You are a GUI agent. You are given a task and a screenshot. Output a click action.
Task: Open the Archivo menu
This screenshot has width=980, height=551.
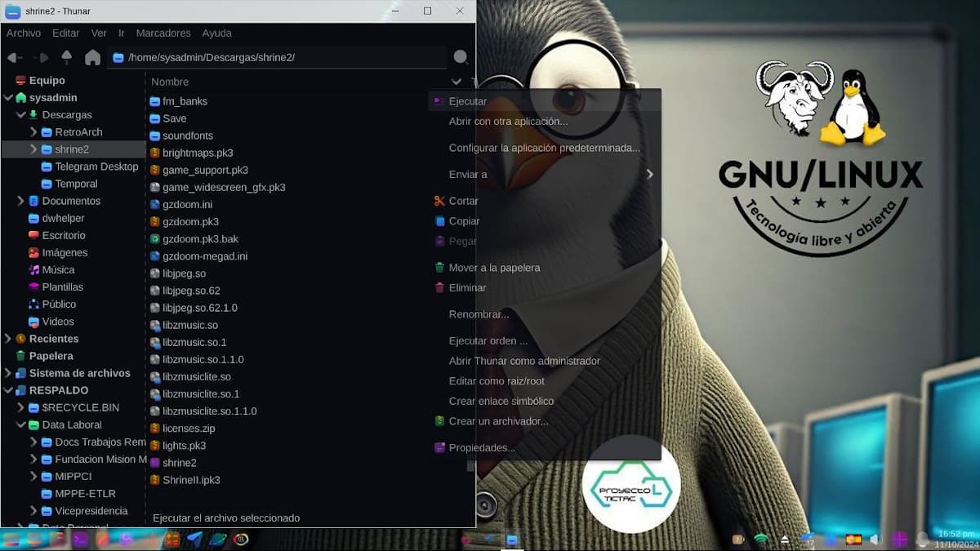pyautogui.click(x=24, y=33)
